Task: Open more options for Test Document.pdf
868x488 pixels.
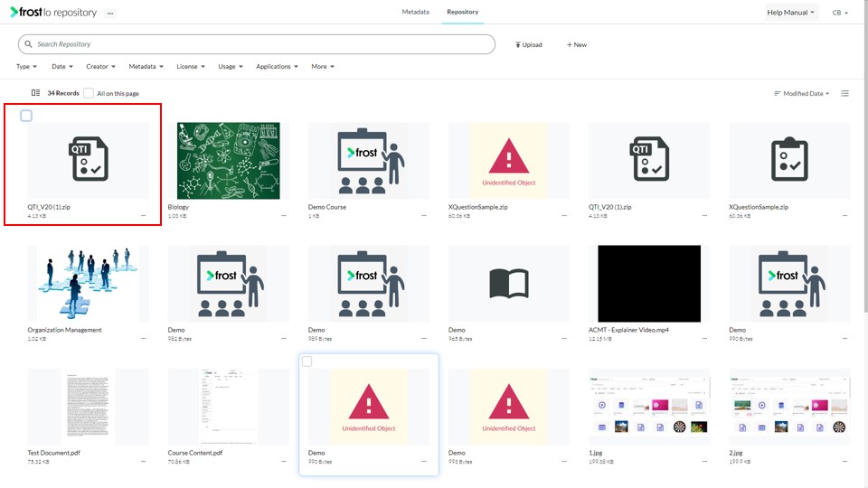Action: (144, 462)
